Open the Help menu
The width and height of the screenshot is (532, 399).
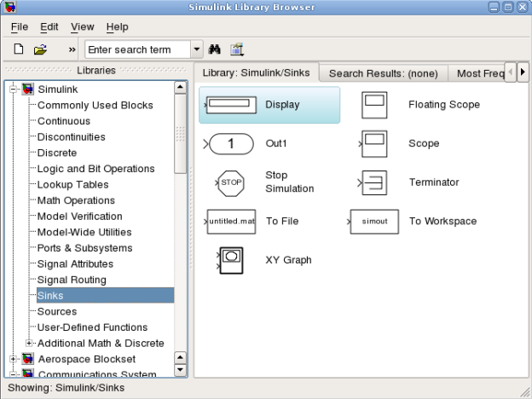(118, 26)
